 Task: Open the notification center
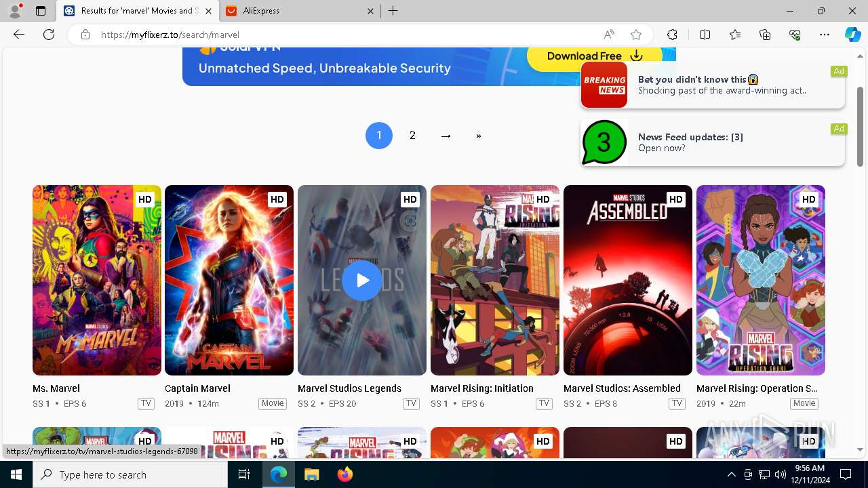[x=846, y=474]
